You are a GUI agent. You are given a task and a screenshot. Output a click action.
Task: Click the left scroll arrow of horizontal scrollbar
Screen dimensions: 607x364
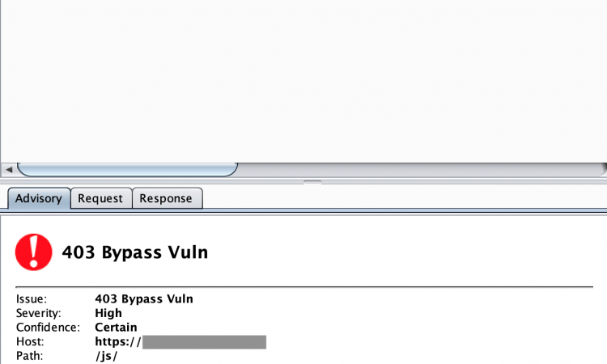pos(9,169)
